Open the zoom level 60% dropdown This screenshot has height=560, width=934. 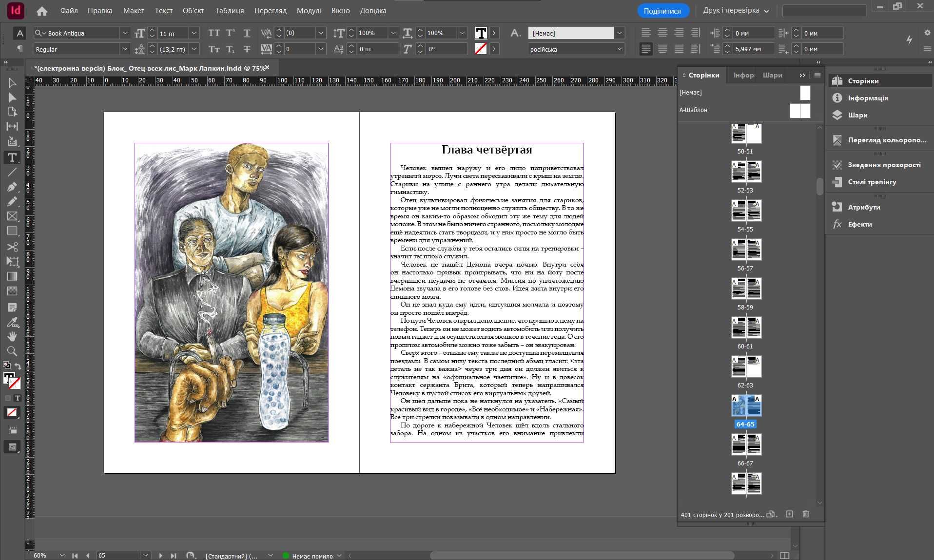(x=62, y=555)
